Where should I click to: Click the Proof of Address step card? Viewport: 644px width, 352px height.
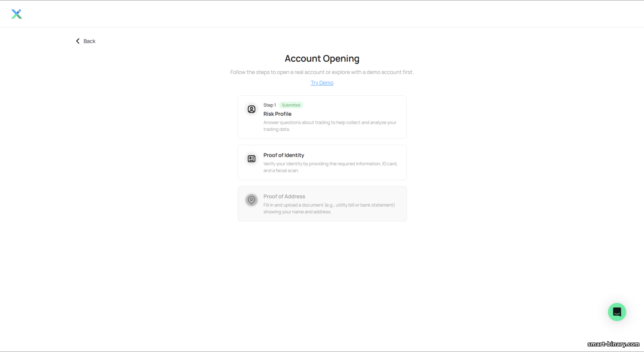click(x=322, y=204)
